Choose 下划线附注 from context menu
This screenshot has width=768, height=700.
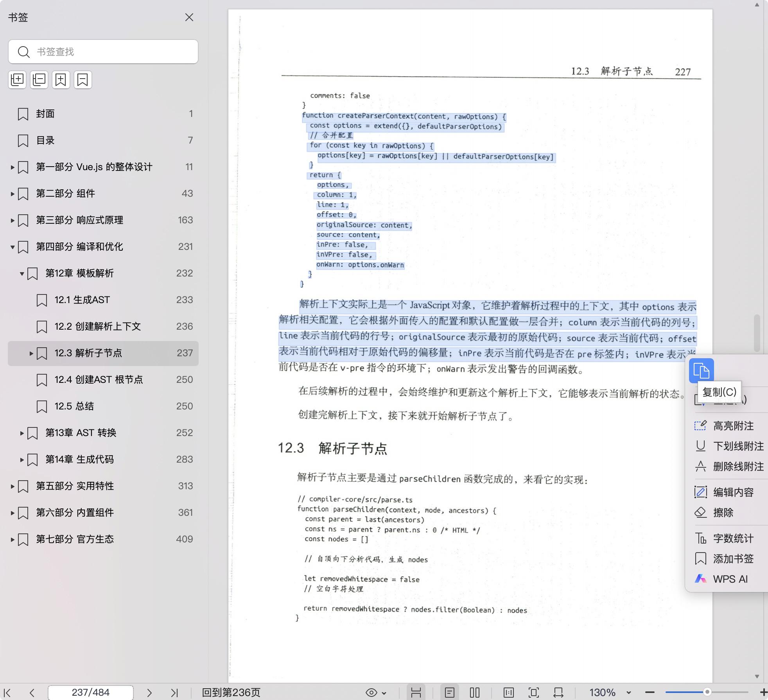pos(729,446)
